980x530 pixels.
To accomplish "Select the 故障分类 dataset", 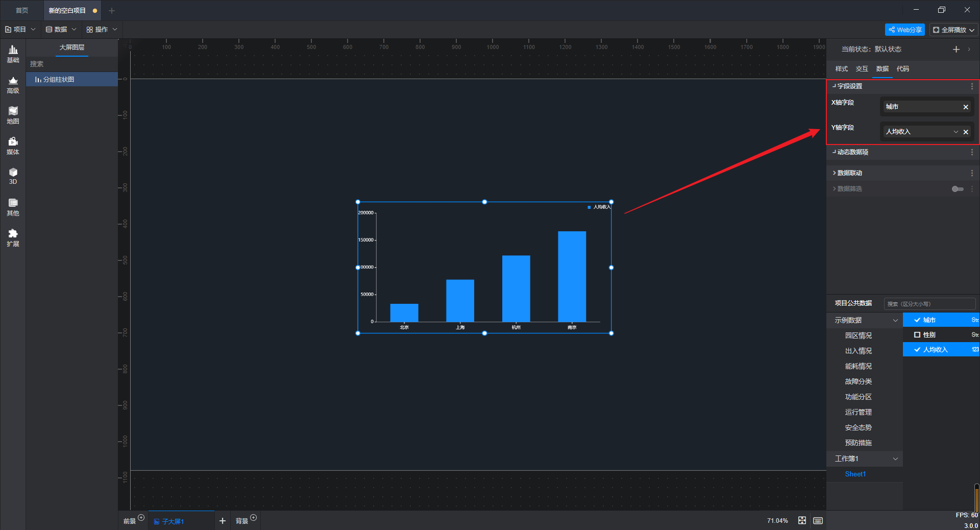I will click(858, 381).
